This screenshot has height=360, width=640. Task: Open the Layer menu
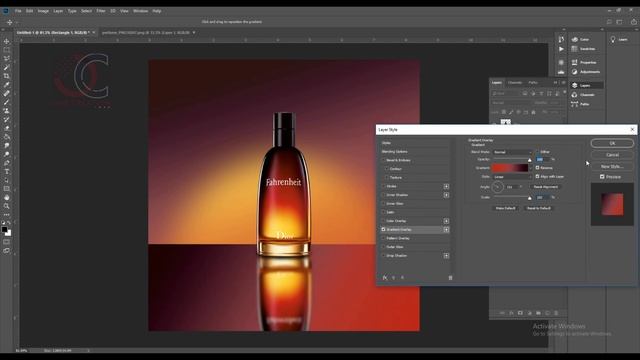click(58, 11)
